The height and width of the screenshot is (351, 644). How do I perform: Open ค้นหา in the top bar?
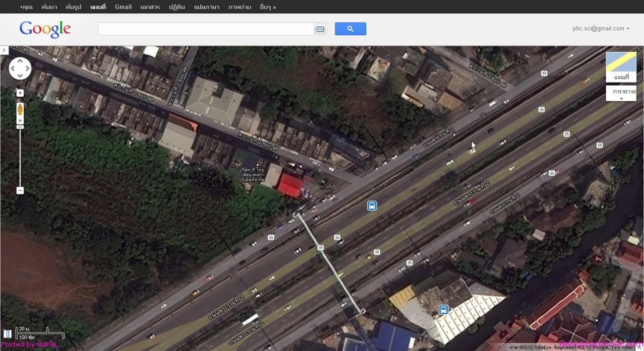click(49, 7)
